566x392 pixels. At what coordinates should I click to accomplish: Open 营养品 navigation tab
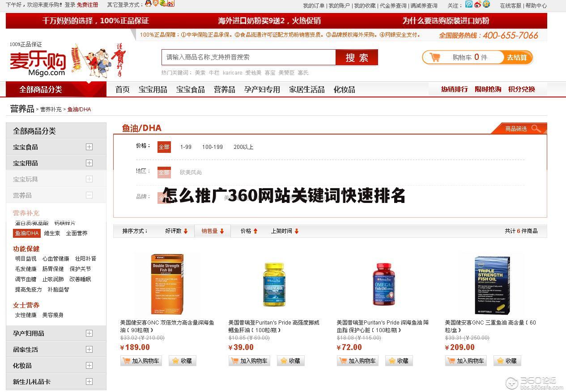(225, 89)
